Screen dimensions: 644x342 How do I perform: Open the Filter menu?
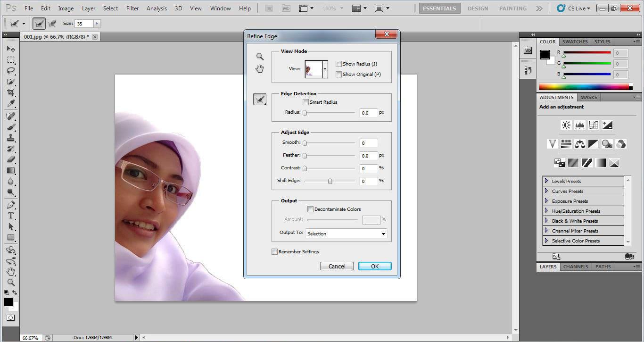pos(132,8)
